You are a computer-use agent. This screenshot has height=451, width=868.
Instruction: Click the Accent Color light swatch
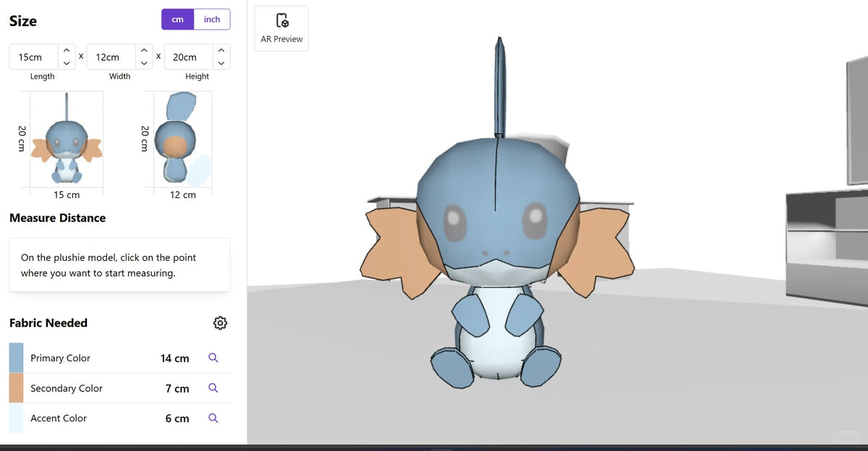click(16, 418)
